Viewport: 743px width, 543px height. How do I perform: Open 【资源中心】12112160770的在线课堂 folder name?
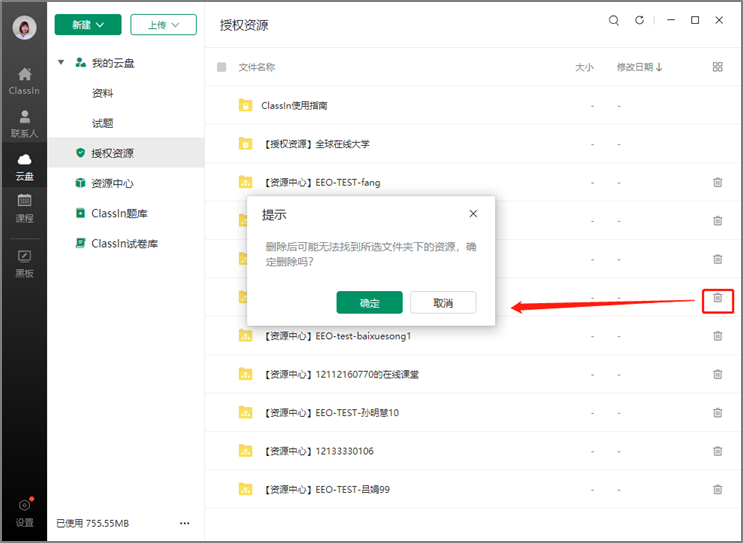click(x=340, y=374)
